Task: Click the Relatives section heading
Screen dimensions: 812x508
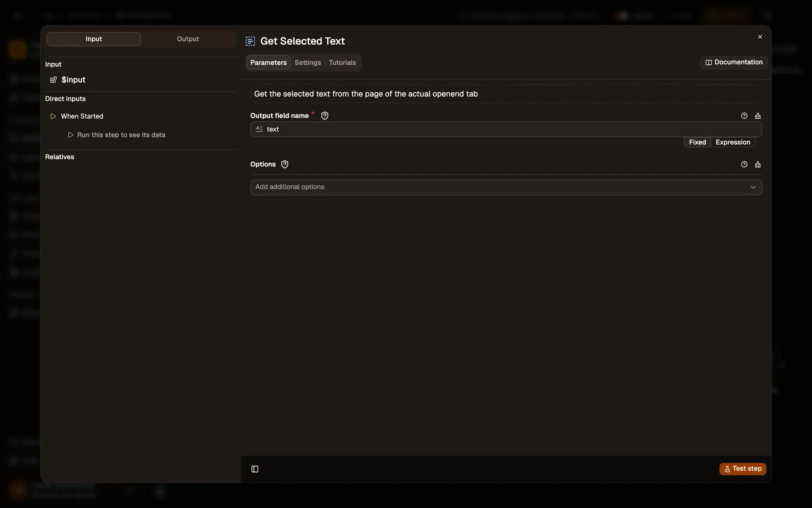Action: coord(60,157)
